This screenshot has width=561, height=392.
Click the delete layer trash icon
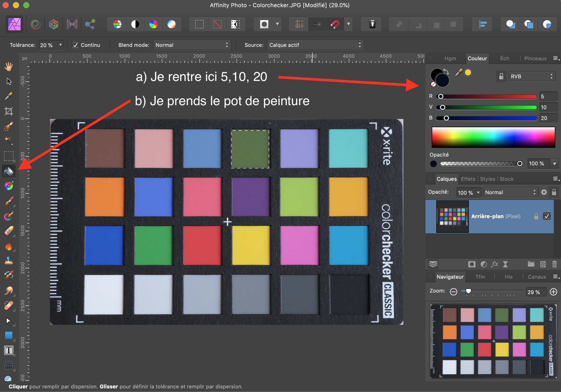[x=554, y=264]
